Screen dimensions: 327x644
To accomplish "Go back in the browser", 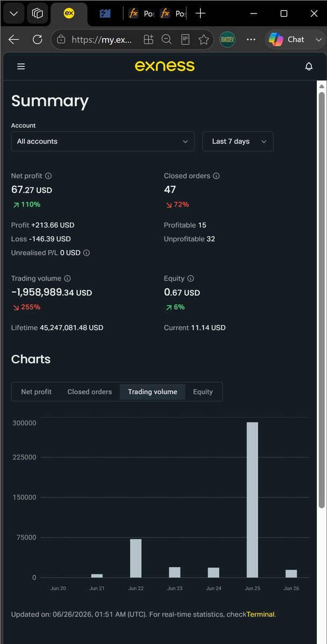I will (x=14, y=39).
